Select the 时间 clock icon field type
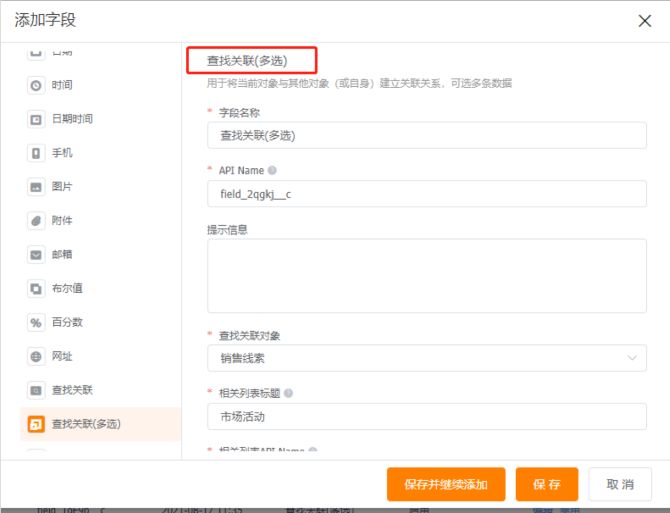This screenshot has width=670, height=513. point(36,85)
